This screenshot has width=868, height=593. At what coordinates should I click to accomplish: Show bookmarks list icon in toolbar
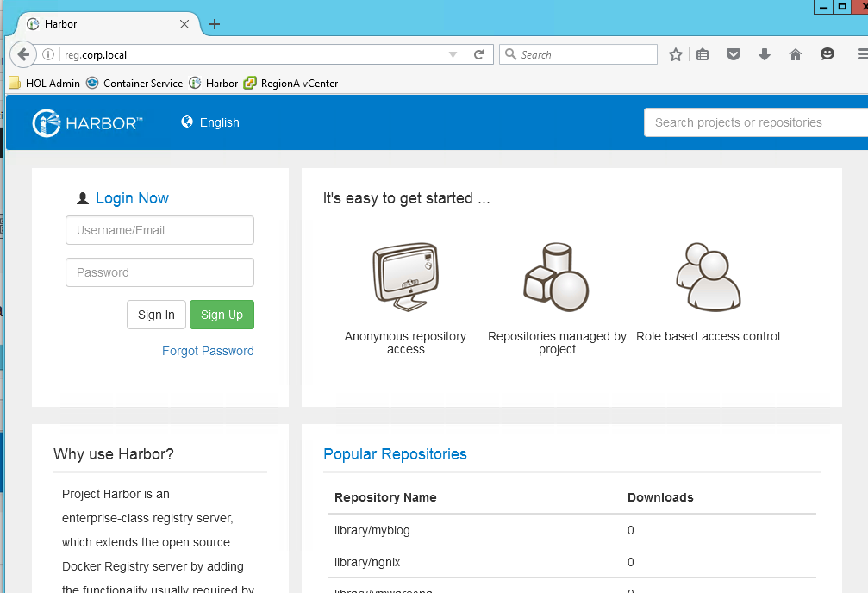click(x=703, y=54)
